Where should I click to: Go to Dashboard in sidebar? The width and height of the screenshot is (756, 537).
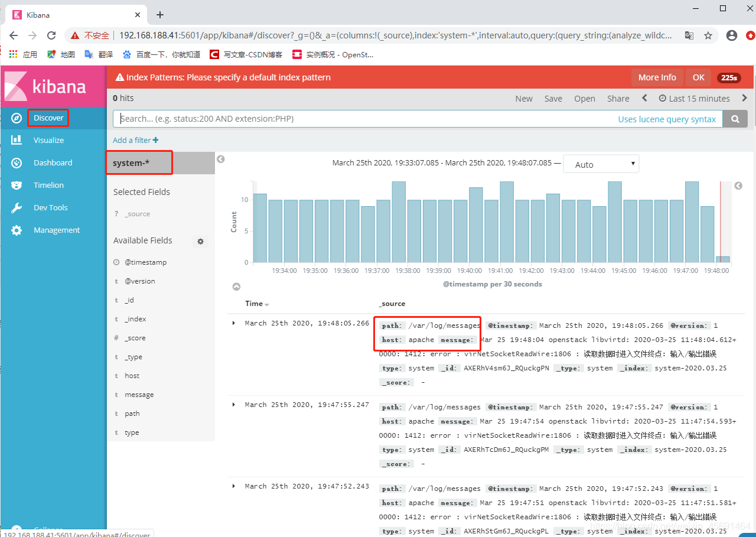click(x=53, y=163)
